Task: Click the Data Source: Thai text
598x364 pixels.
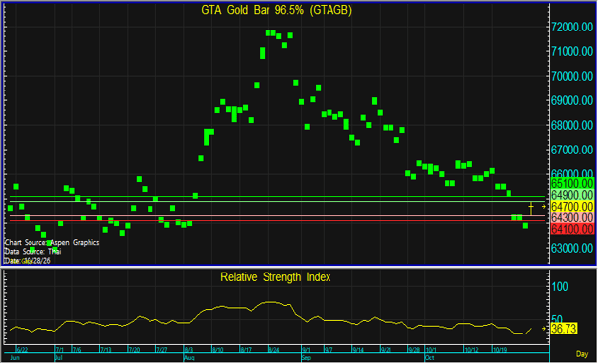Action: pos(32,252)
